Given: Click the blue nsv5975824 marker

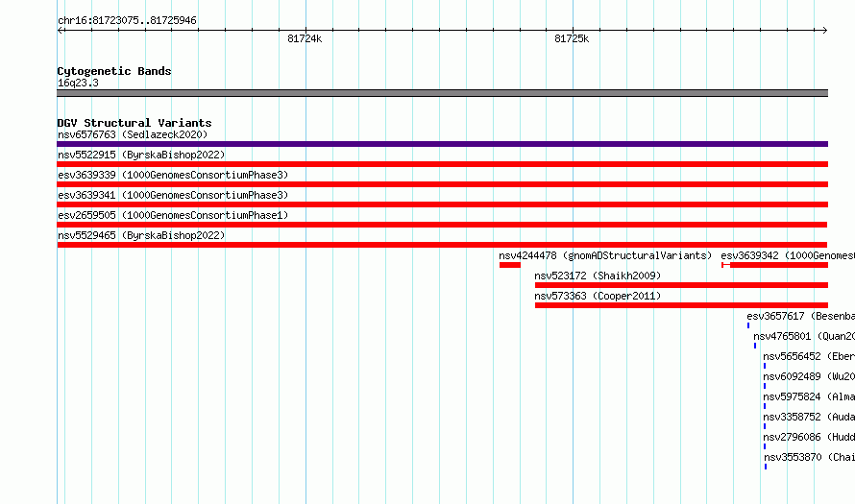Looking at the screenshot, I should pyautogui.click(x=765, y=406).
